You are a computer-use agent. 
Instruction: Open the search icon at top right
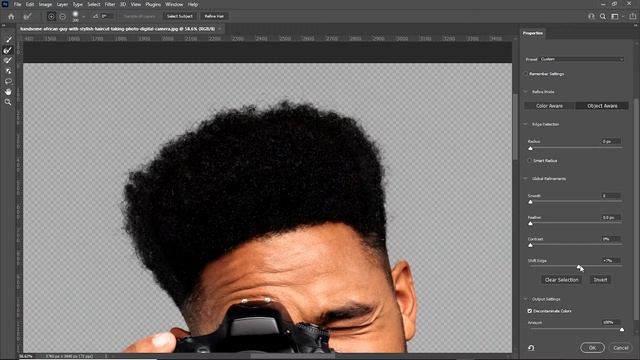[603, 16]
